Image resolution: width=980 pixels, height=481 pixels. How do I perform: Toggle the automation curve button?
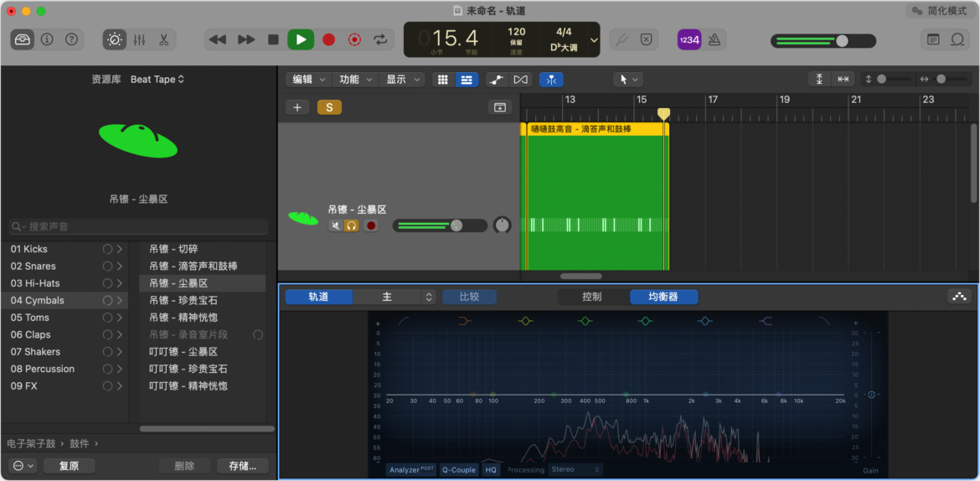(496, 80)
